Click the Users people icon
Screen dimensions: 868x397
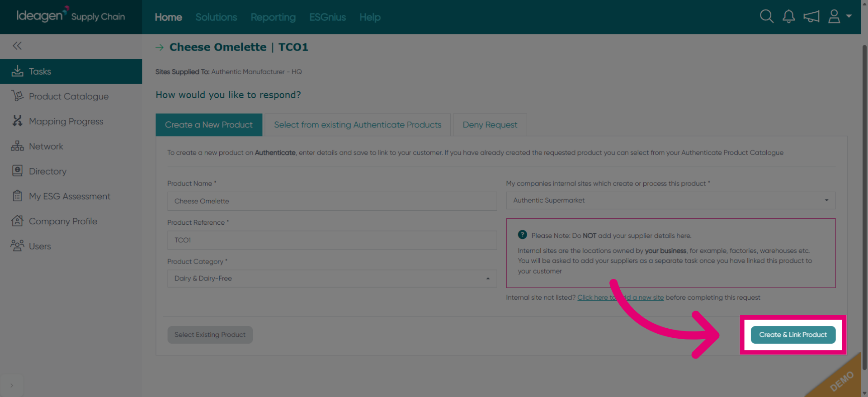click(x=17, y=246)
